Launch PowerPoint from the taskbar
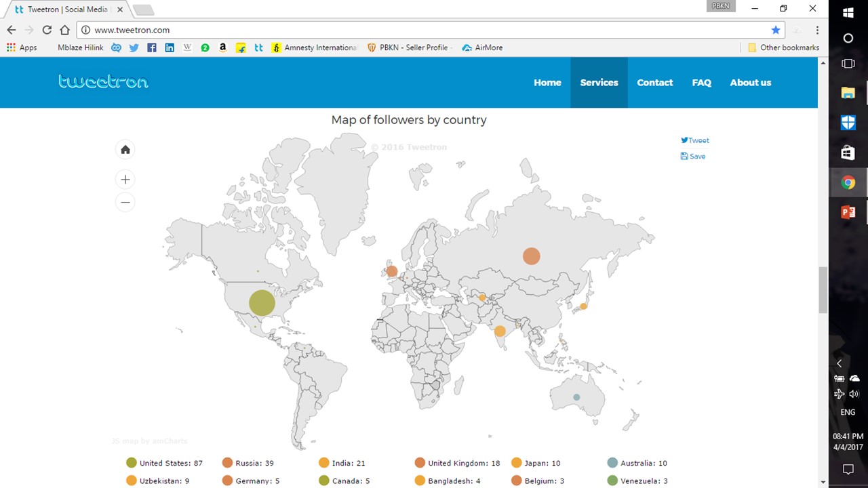Image resolution: width=868 pixels, height=488 pixels. (848, 212)
